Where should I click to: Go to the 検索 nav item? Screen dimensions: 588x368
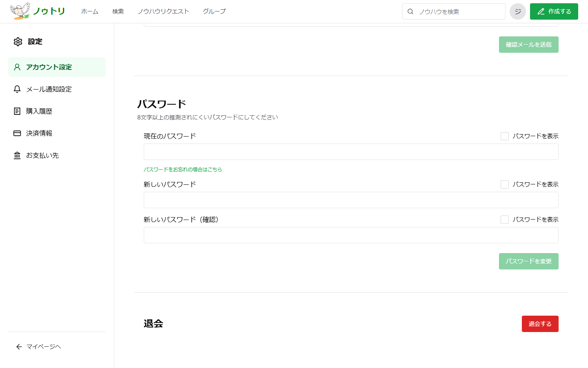tap(118, 11)
